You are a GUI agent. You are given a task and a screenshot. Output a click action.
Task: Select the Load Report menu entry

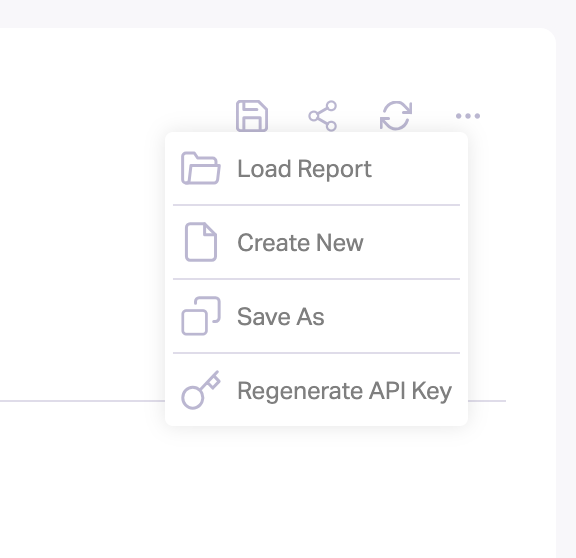316,169
